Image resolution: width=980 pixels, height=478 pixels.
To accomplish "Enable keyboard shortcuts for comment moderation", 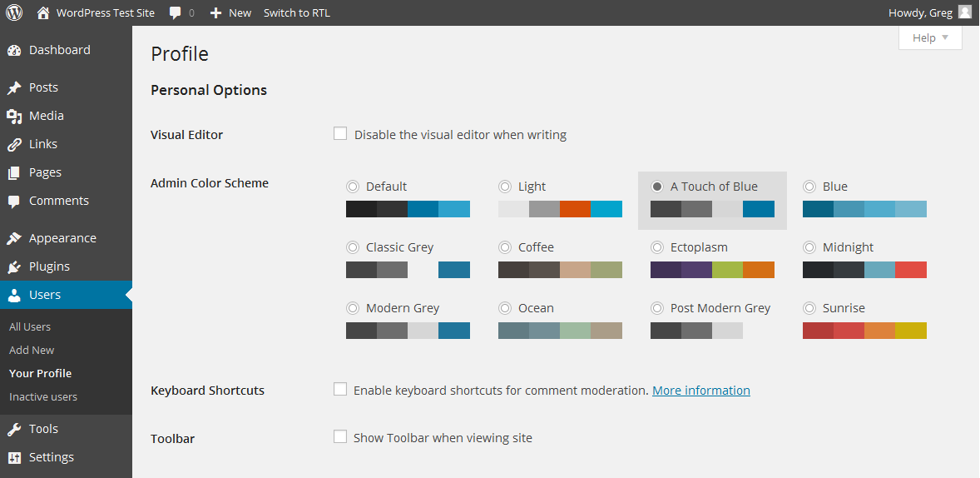I will (340, 389).
